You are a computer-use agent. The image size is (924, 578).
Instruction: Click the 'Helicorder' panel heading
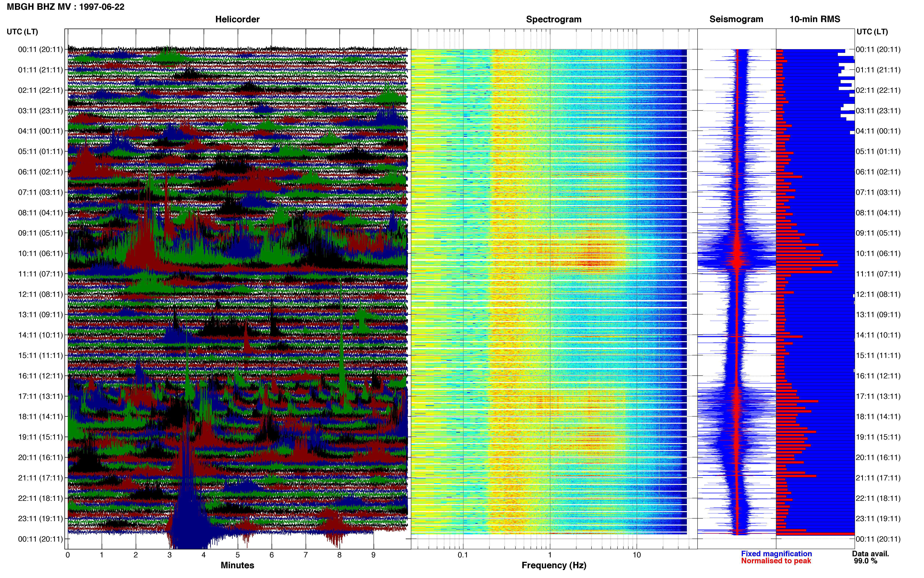point(237,19)
